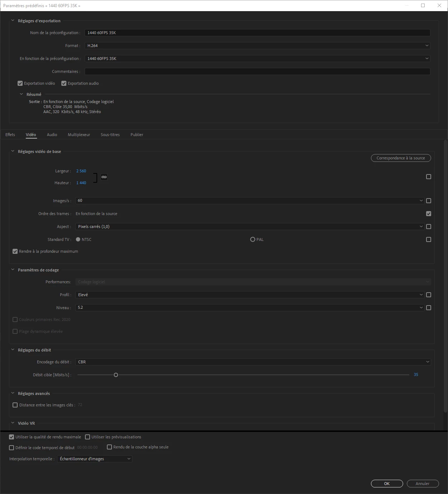
Task: Collapse Réglages du débit section
Action: 13,350
